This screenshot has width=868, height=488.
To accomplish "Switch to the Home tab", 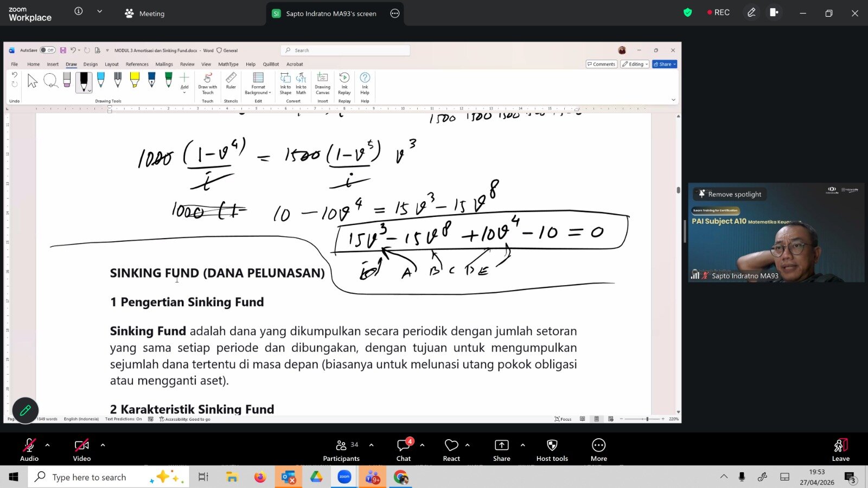I will tap(34, 64).
